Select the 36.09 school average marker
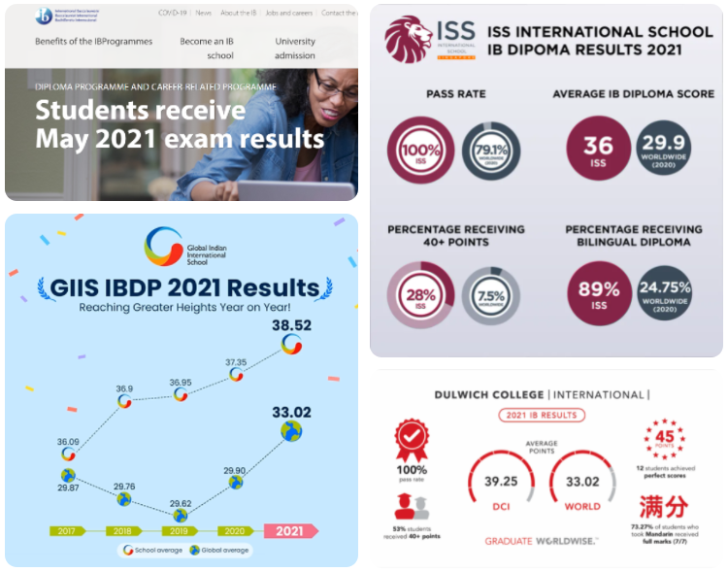Image resolution: width=728 pixels, height=572 pixels. [68, 454]
